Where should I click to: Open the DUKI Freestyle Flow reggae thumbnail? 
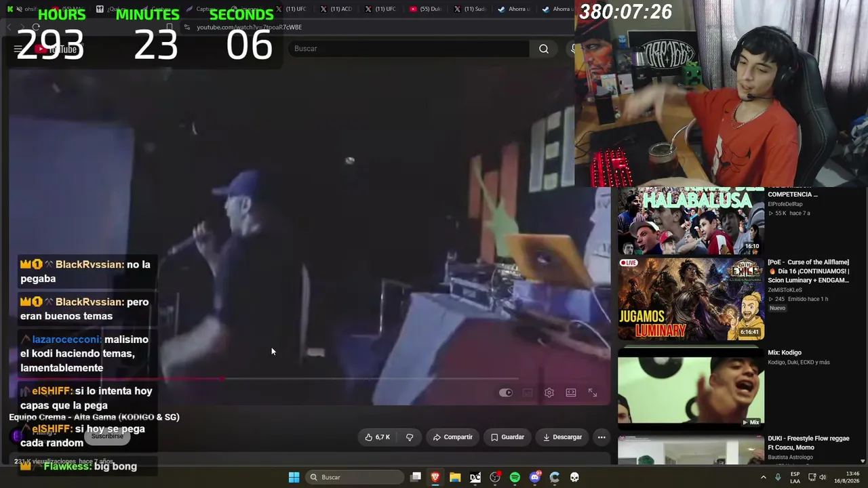(690, 450)
